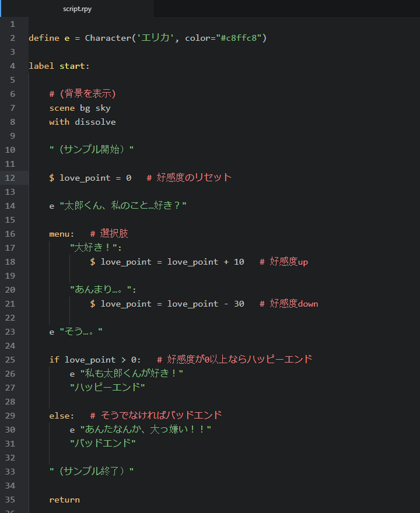Click the color value "#c8ffc8" string

pyautogui.click(x=239, y=38)
